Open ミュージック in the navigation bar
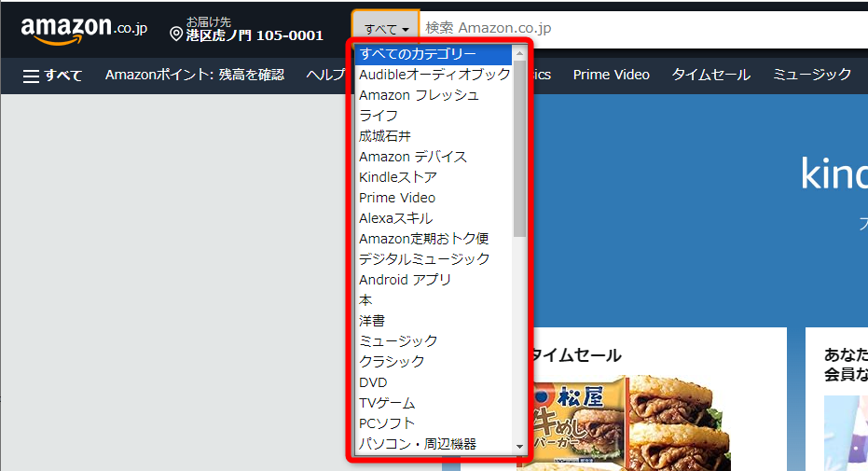Viewport: 868px width, 471px height. tap(811, 75)
